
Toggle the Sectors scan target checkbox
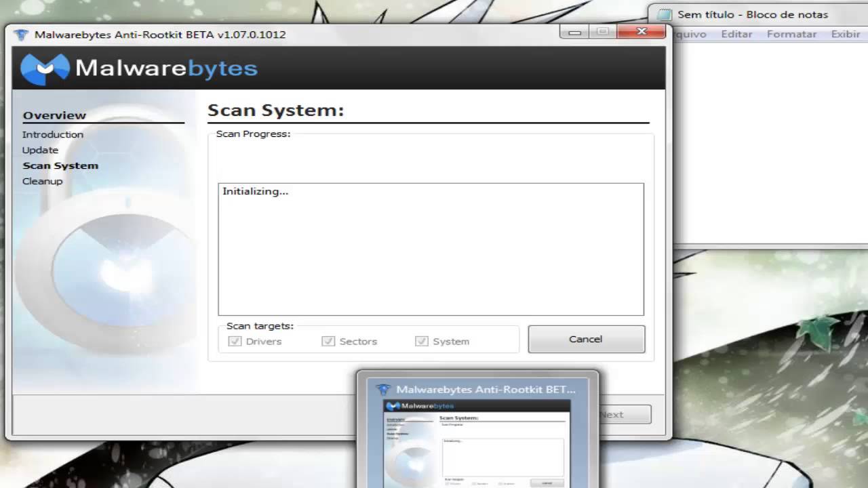pos(328,341)
